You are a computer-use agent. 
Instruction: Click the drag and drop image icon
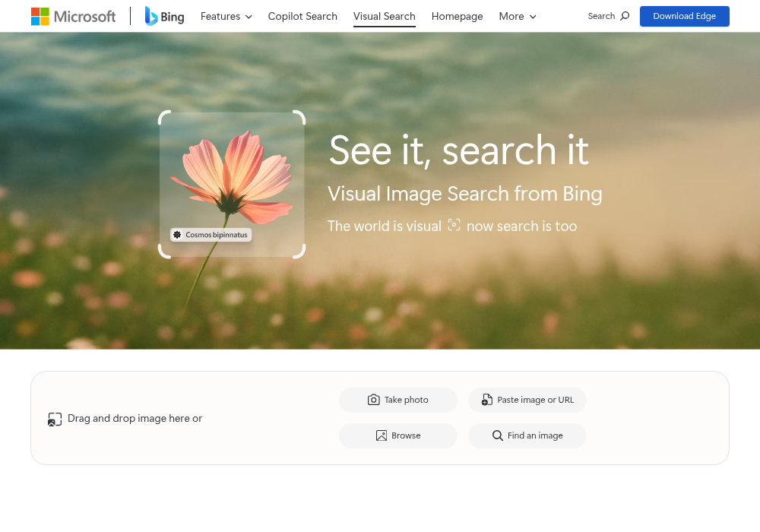point(55,419)
